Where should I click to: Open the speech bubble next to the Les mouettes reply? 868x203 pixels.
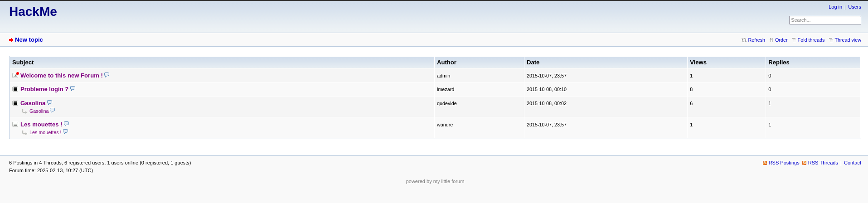click(x=66, y=131)
